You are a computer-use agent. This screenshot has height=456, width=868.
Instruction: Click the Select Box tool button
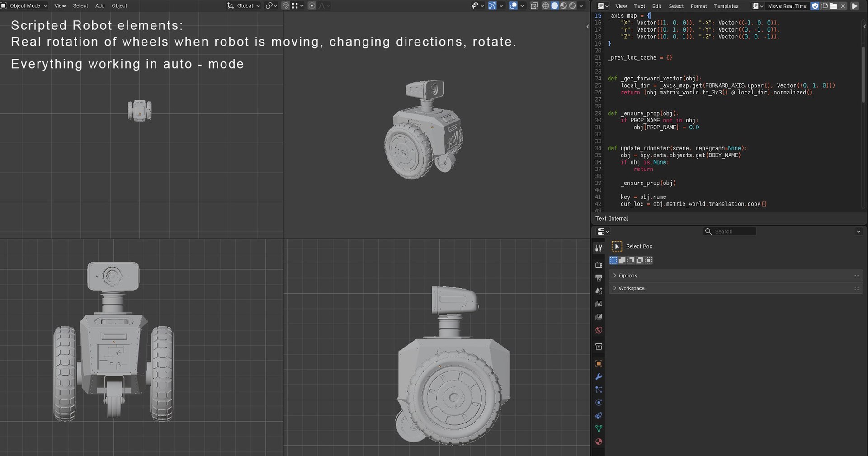(x=617, y=246)
